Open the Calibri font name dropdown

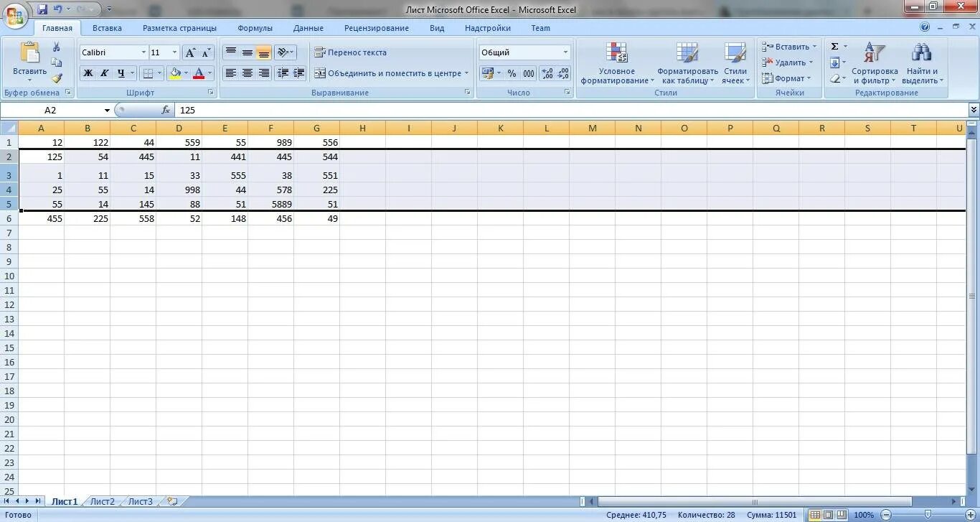tap(143, 52)
